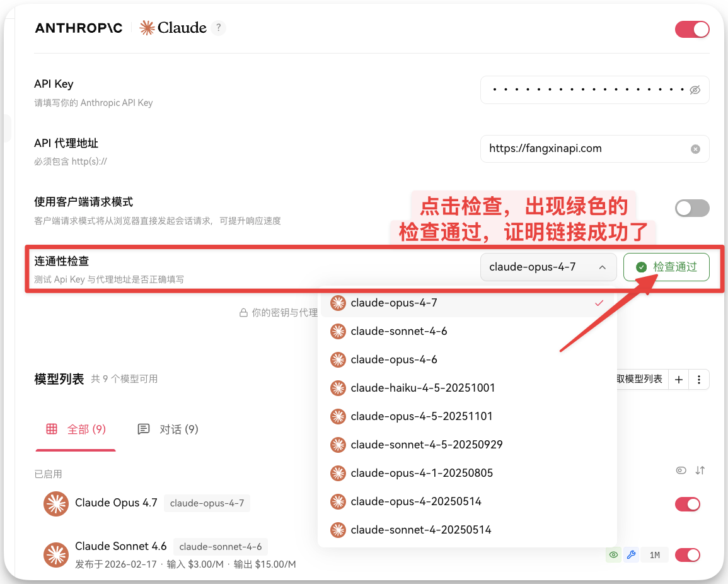Screen dimensions: 728x584
Task: Click the help question mark beside Claude
Action: [x=218, y=28]
